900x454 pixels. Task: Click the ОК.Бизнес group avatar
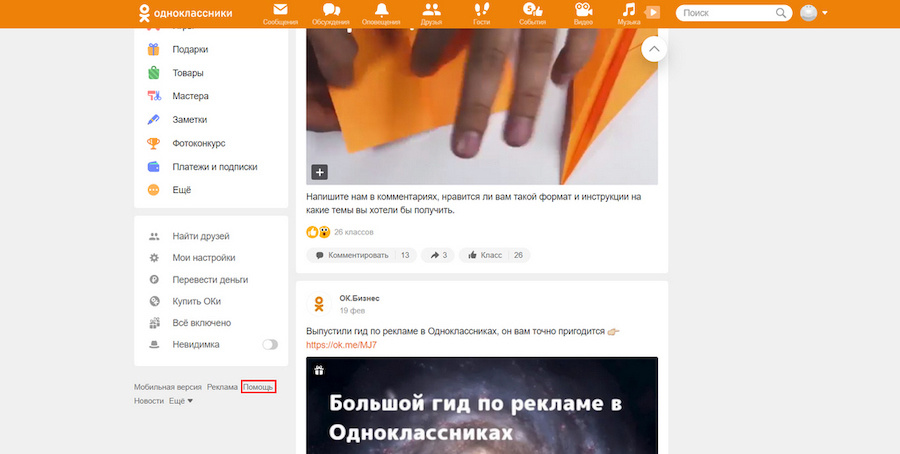pos(319,304)
